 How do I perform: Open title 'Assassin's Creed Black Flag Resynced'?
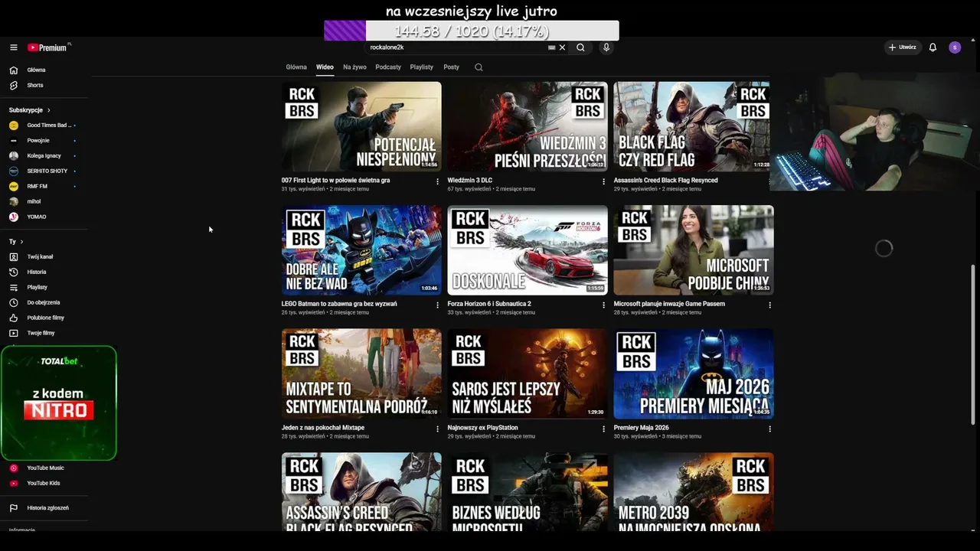[665, 181]
